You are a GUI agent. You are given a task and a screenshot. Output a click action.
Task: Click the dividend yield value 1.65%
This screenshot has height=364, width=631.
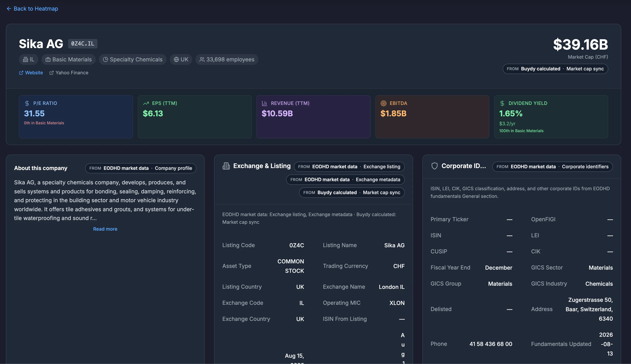coord(511,114)
